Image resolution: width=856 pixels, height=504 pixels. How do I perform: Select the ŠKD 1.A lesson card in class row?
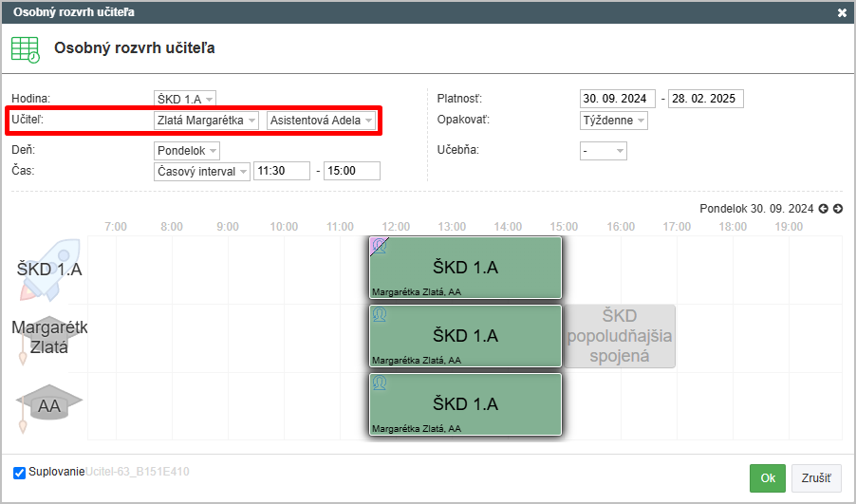[x=465, y=268]
